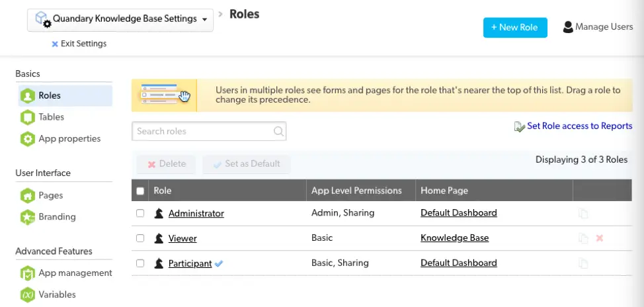Open the Administrator role

(x=196, y=213)
